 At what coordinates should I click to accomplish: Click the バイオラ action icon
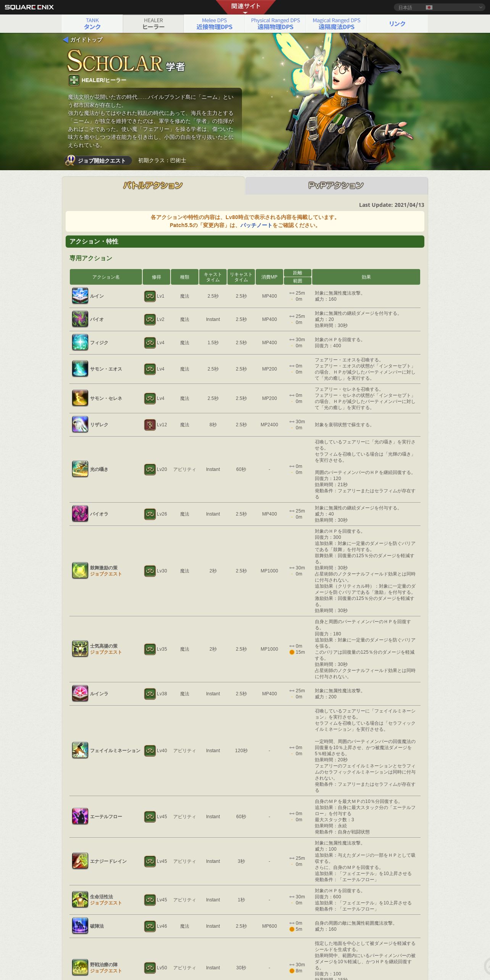point(80,514)
